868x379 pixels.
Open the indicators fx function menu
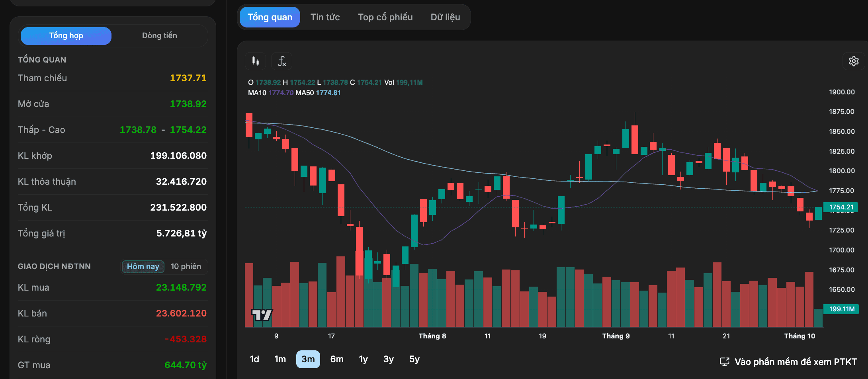point(282,61)
